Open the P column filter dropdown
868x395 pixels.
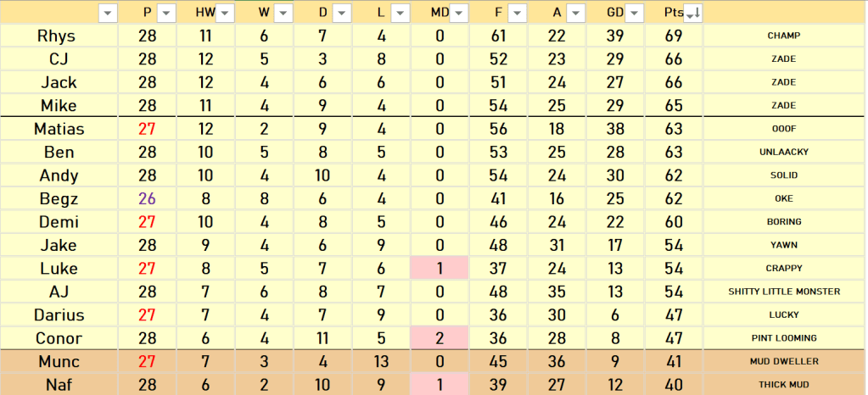pos(165,13)
